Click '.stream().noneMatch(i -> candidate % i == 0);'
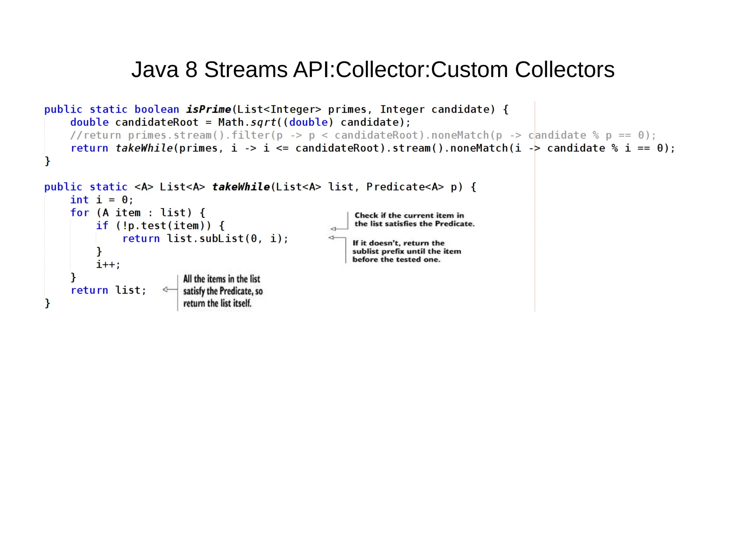 (x=531, y=148)
